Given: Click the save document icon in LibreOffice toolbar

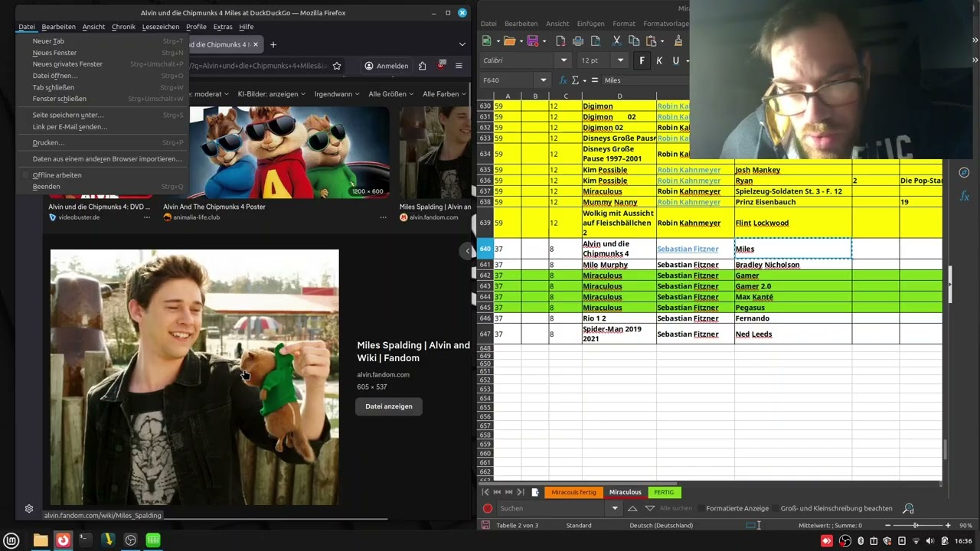Looking at the screenshot, I should tap(533, 41).
